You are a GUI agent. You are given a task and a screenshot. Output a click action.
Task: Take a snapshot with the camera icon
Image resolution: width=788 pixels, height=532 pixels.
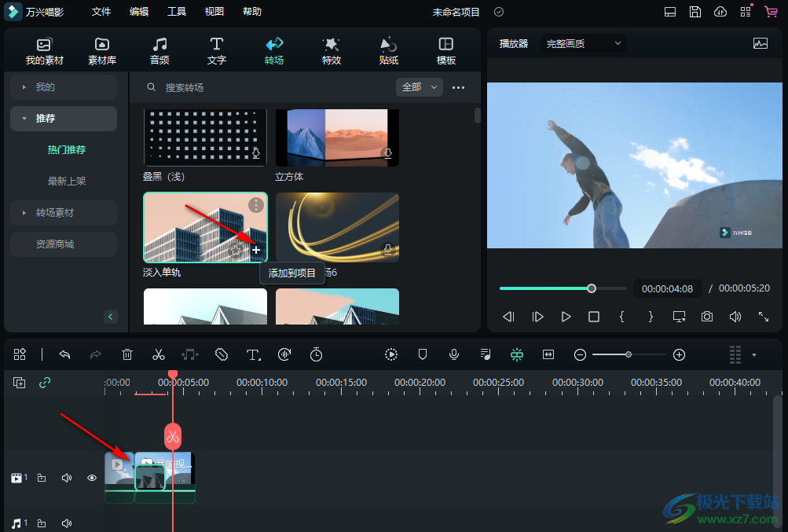tap(707, 317)
